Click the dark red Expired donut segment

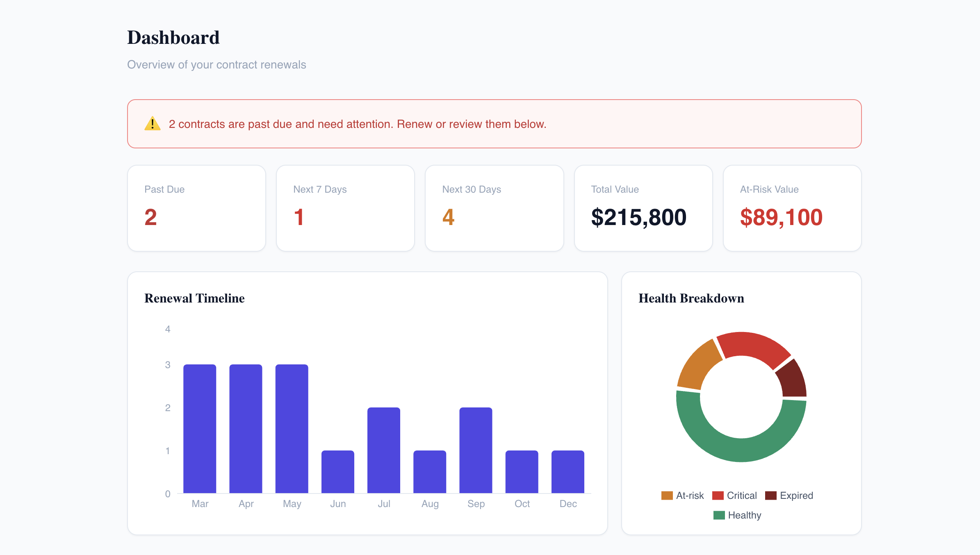pyautogui.click(x=792, y=379)
